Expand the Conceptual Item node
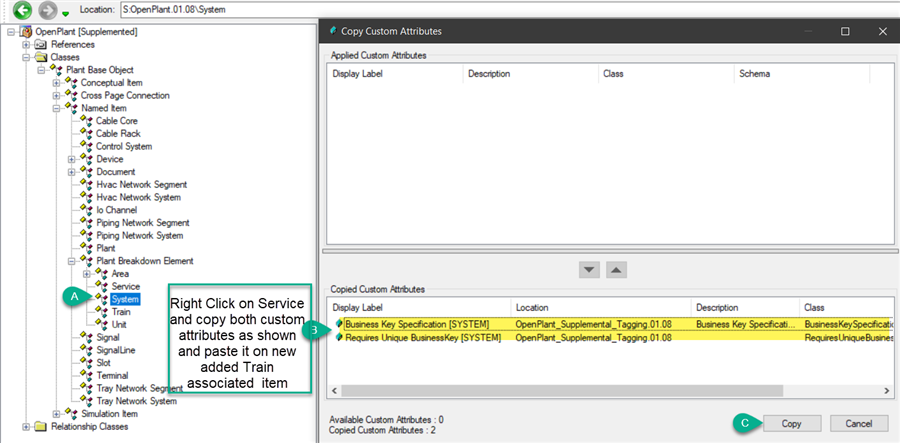 click(x=56, y=83)
